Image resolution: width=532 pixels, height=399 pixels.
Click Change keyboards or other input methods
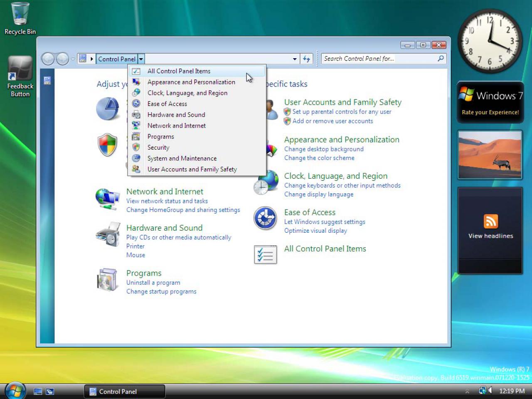click(x=342, y=185)
